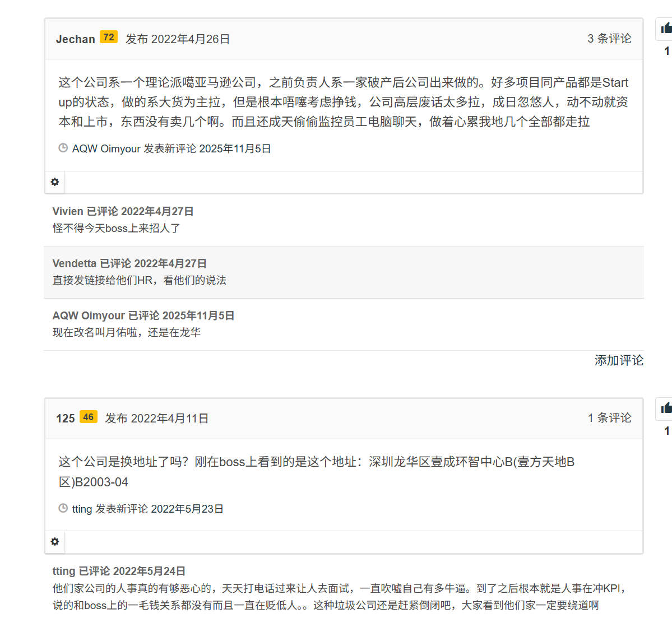Click vote count under Jechan's thumbs-up

(x=666, y=51)
